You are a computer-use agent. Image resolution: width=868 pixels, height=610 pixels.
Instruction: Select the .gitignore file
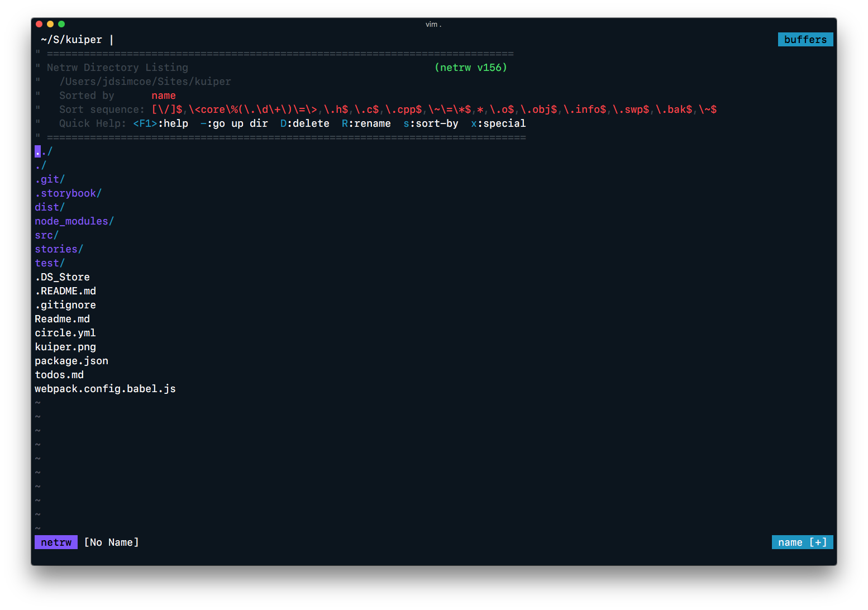pos(65,305)
